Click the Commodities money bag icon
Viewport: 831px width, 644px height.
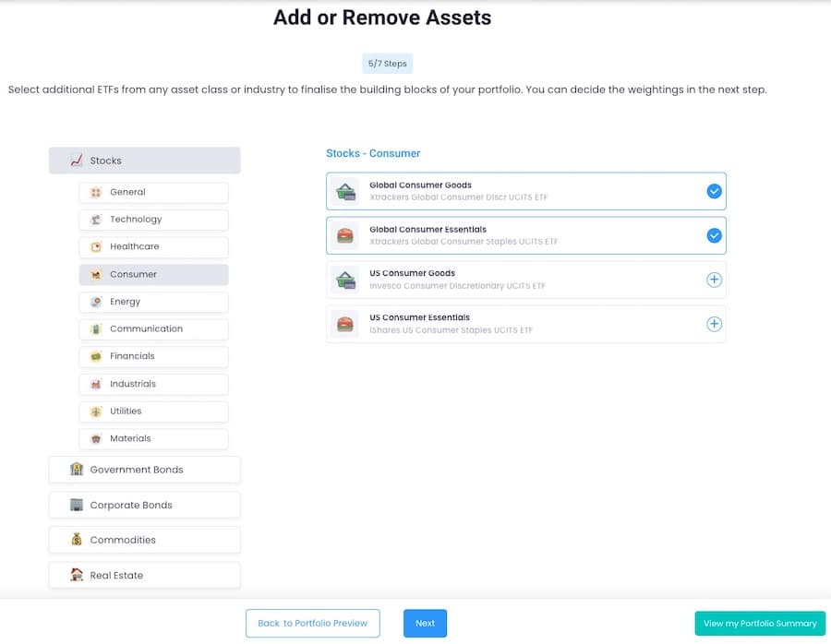click(x=77, y=539)
